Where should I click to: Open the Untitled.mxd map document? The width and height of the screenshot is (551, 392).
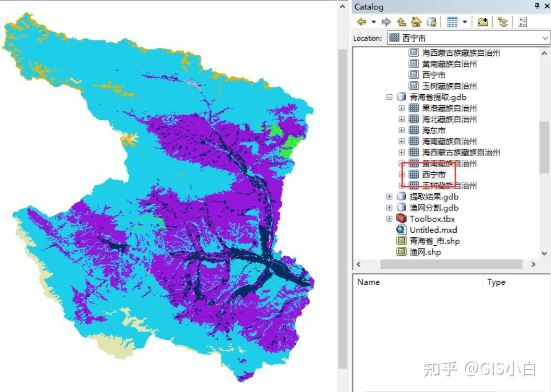[432, 230]
